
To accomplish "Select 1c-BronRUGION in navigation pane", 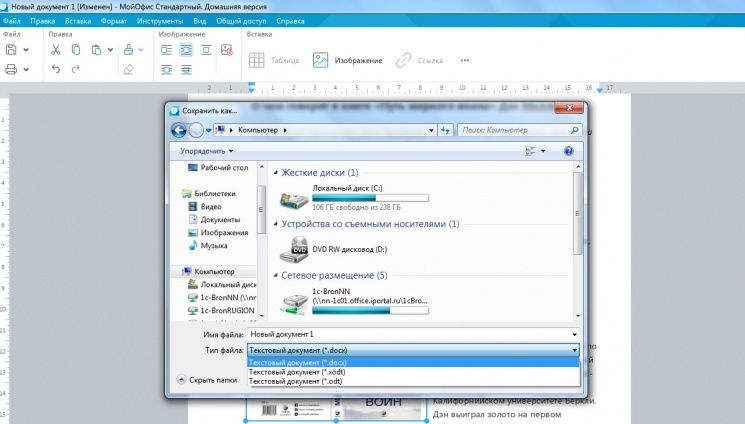I will coord(221,310).
